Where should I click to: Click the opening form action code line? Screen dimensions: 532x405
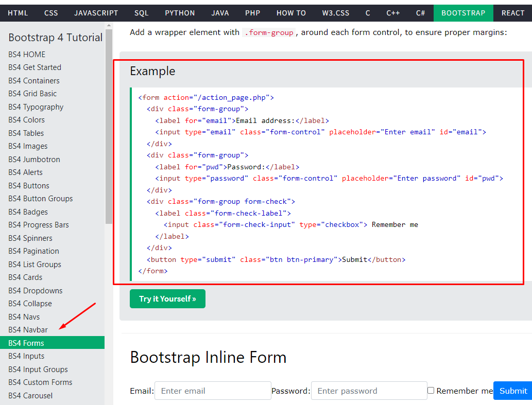[x=206, y=98]
